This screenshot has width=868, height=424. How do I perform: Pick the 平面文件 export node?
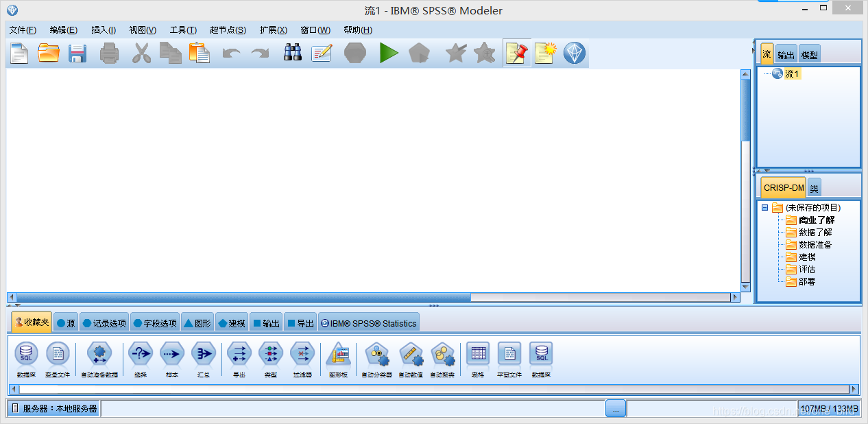click(x=509, y=360)
